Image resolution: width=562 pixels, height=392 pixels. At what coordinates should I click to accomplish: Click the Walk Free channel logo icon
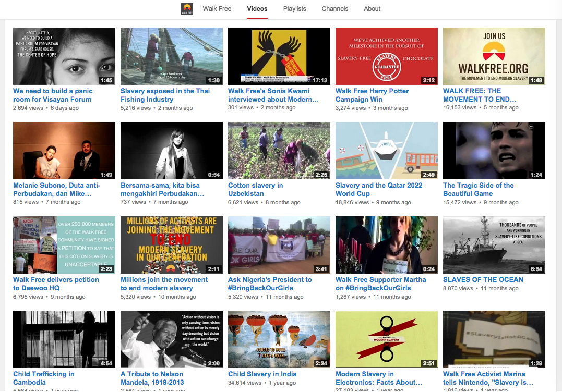pyautogui.click(x=187, y=9)
